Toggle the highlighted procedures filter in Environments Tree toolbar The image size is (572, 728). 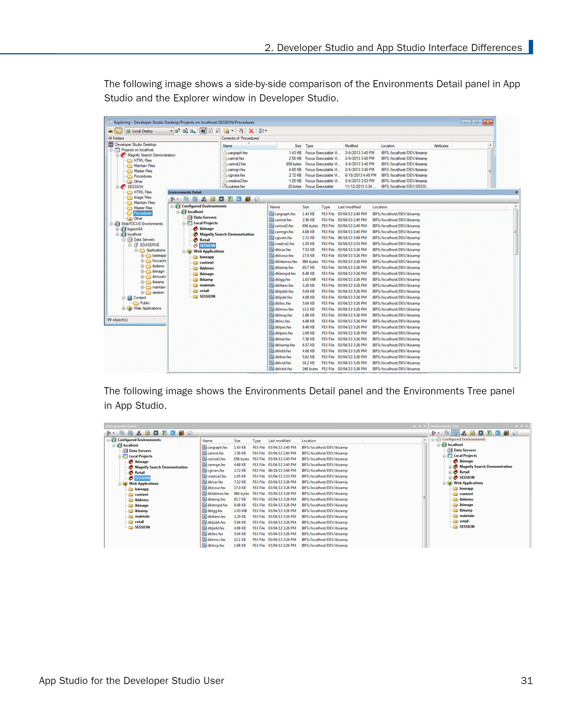(x=455, y=433)
